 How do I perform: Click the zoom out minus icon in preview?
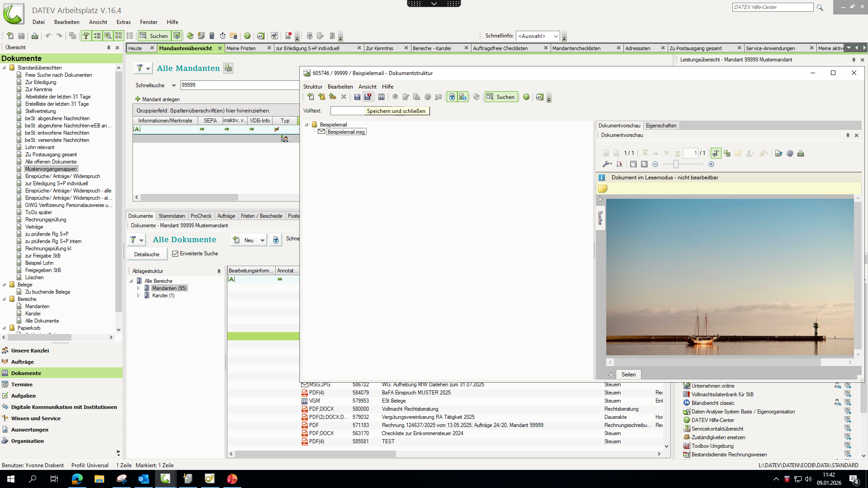pyautogui.click(x=655, y=164)
